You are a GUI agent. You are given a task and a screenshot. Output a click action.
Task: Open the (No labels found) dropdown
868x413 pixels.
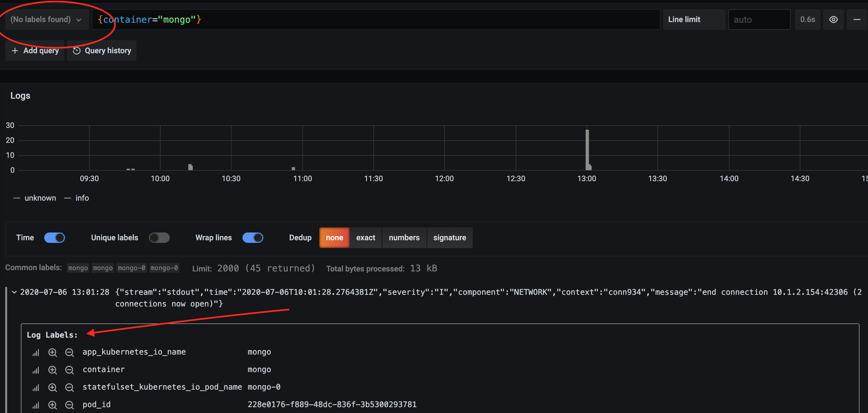pos(46,19)
